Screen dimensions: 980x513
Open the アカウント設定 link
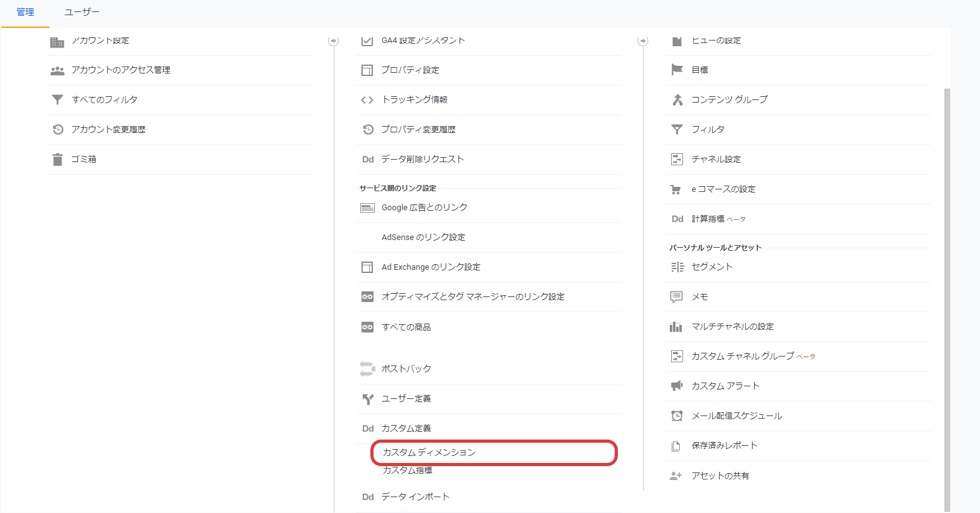[x=100, y=41]
